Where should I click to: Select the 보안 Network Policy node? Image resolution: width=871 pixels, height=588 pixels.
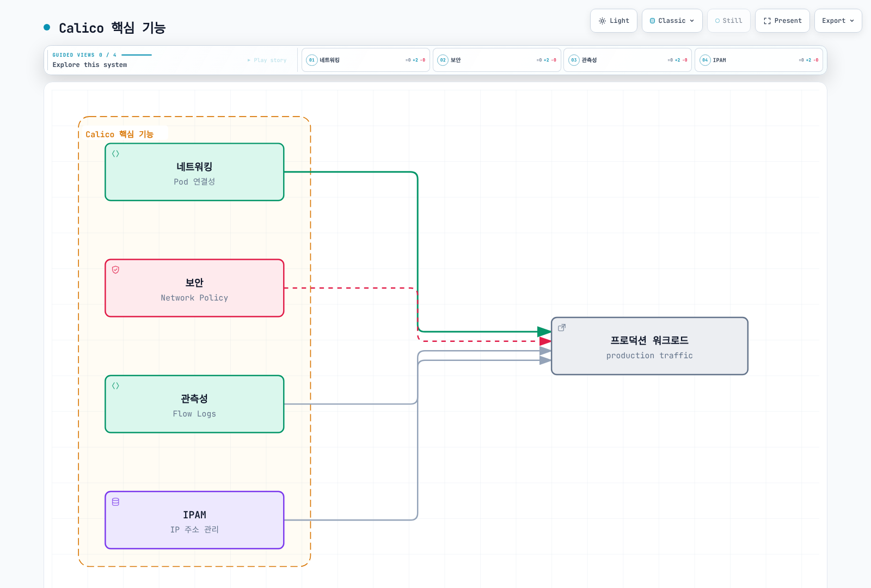click(194, 288)
